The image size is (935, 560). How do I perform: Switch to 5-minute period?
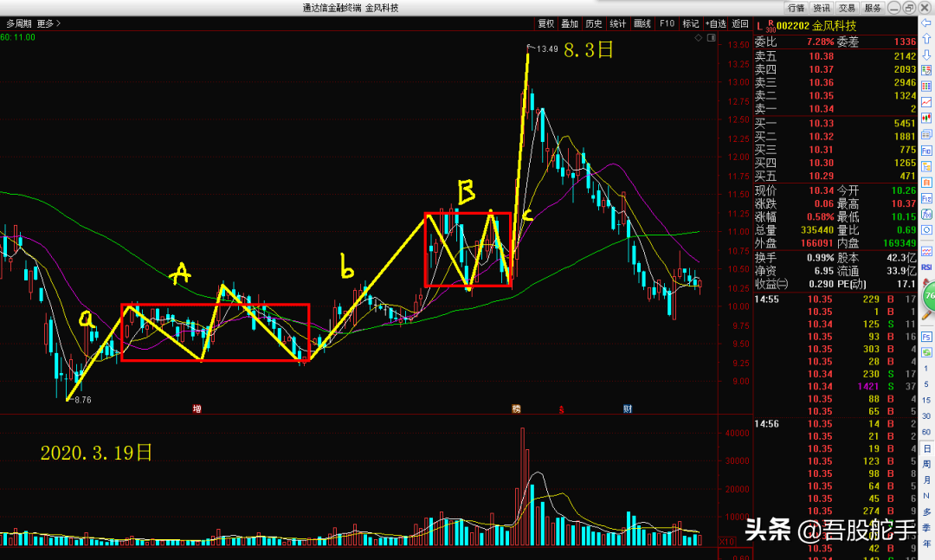coord(926,384)
